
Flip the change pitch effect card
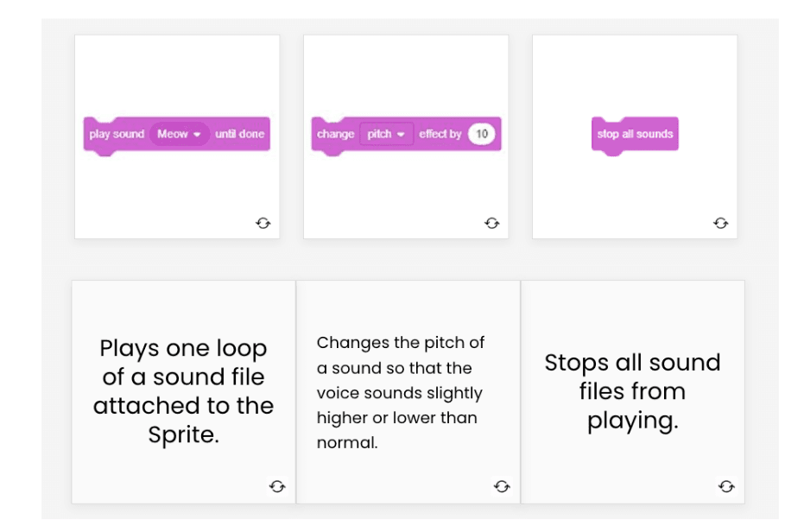492,223
